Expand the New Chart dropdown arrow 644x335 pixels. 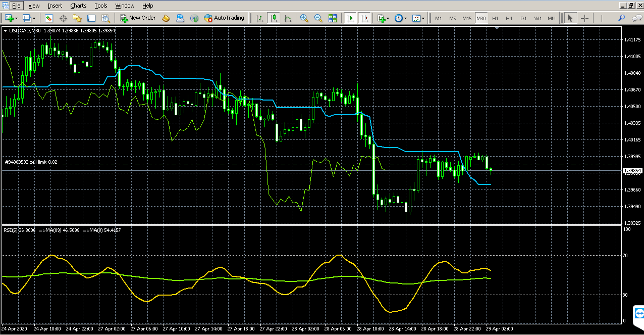(x=17, y=18)
